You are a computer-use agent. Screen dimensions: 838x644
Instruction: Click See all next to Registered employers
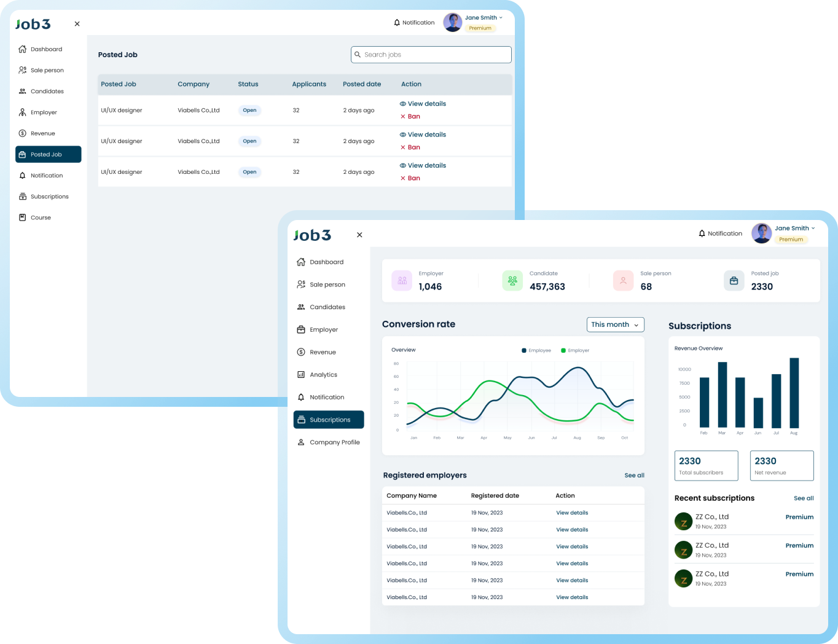(x=635, y=476)
